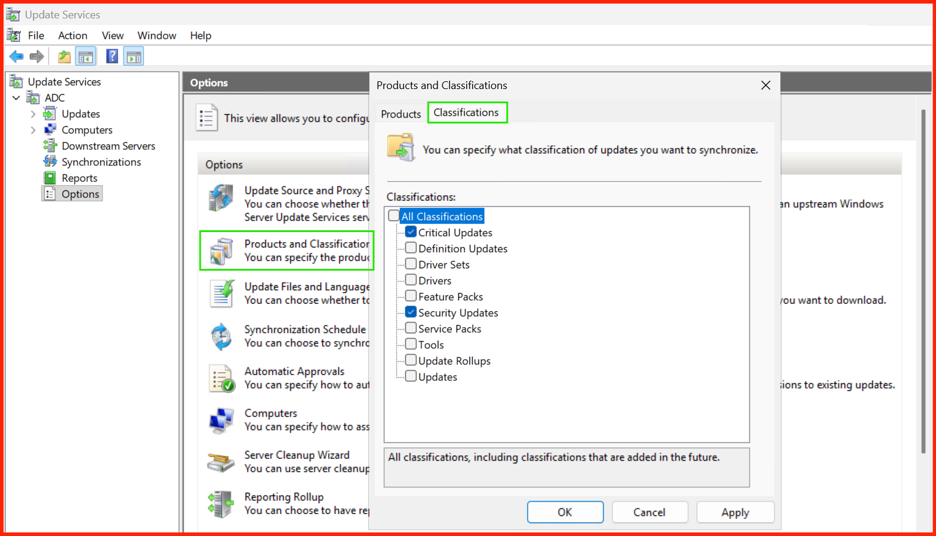Expand the Updates tree node
This screenshot has height=536, width=936.
[33, 114]
